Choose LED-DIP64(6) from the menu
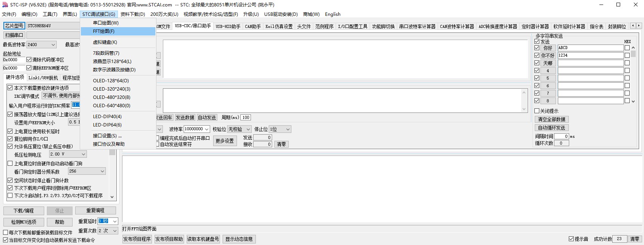Image resolution: width=644 pixels, height=245 pixels. coord(118,125)
